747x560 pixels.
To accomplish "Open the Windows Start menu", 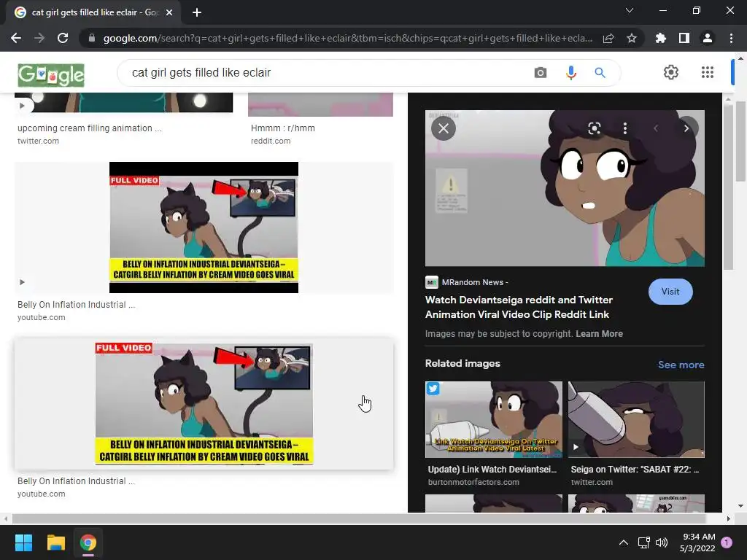I will pyautogui.click(x=23, y=542).
